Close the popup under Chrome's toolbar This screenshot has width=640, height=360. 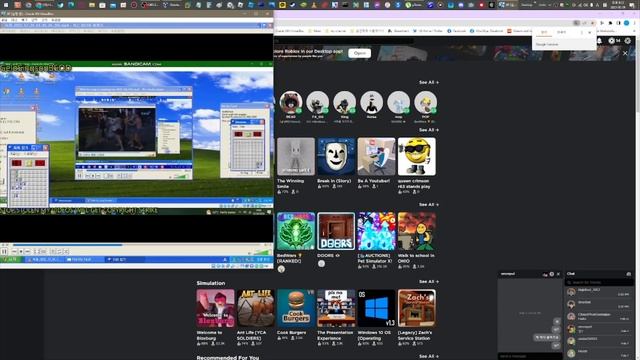[589, 32]
